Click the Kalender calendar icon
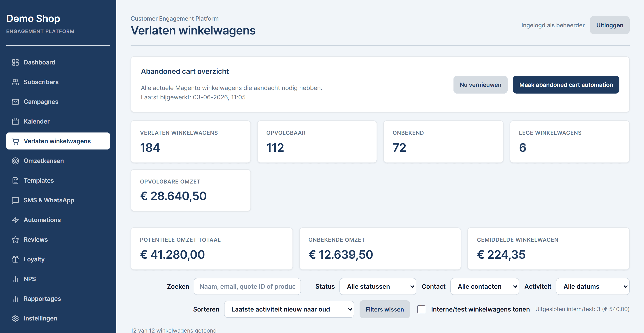 (15, 121)
